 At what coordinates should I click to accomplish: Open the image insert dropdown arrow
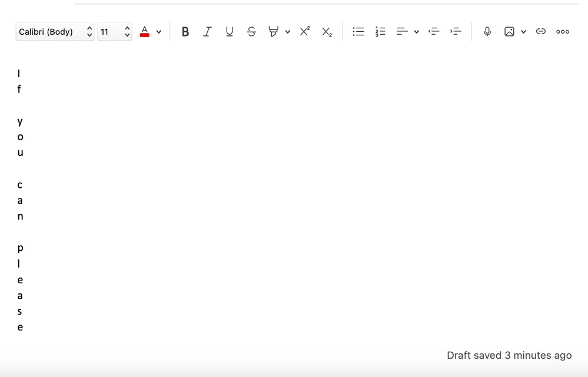[x=523, y=31]
